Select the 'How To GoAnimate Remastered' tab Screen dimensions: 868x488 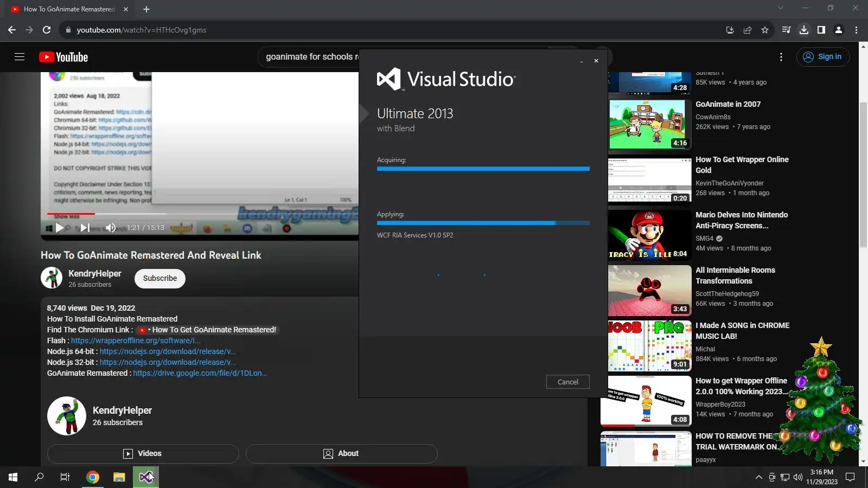[x=69, y=9]
